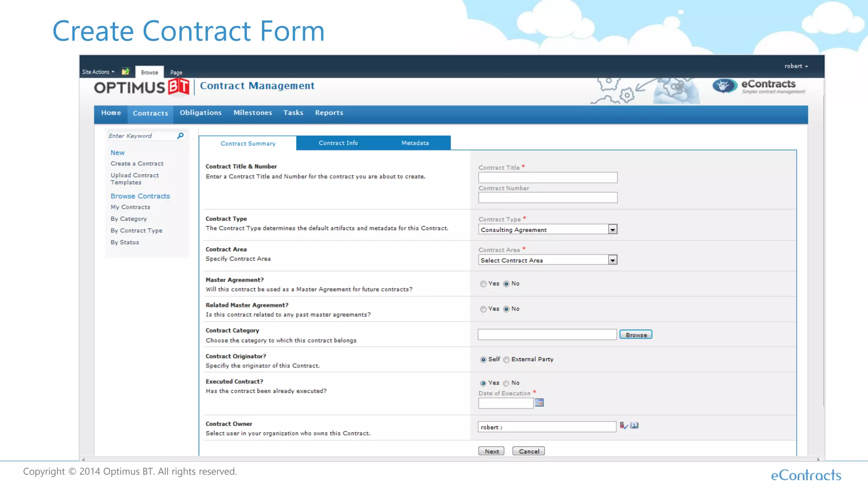
Task: Click the search magnifier icon
Action: pos(181,136)
